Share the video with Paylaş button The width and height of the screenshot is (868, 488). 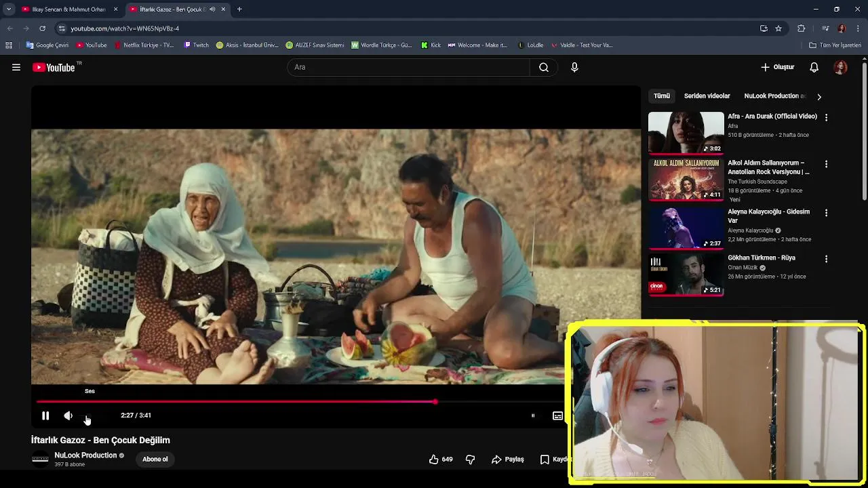[x=508, y=460]
